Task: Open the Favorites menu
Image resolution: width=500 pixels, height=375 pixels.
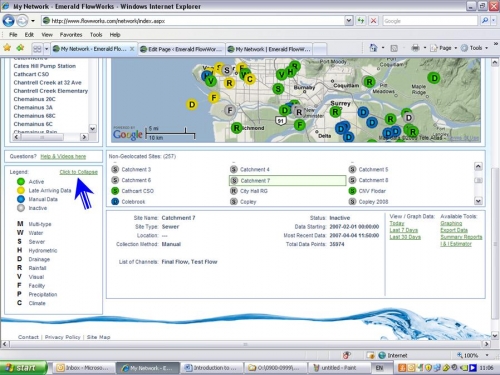Action: click(x=71, y=35)
